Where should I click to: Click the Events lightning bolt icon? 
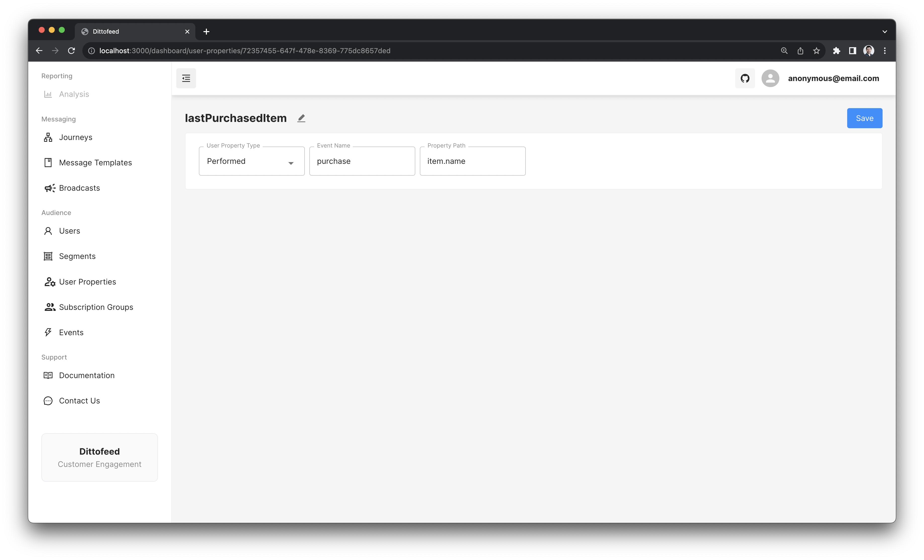[x=48, y=332]
